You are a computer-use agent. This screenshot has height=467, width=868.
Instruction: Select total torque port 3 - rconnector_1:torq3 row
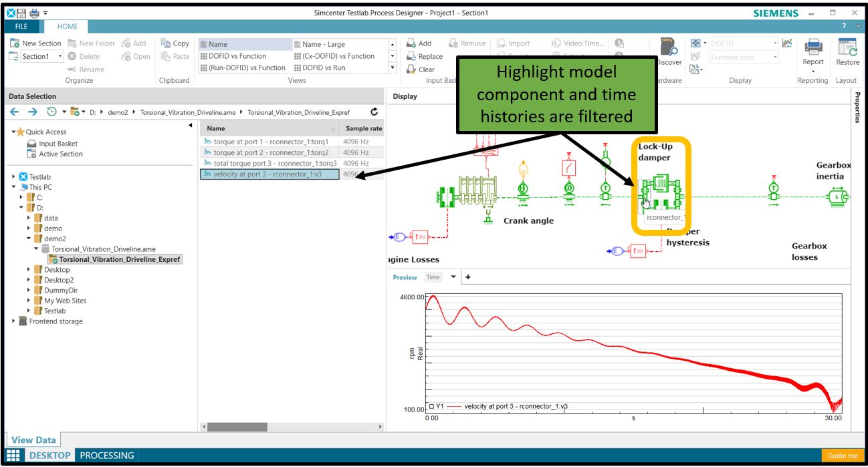[292, 163]
